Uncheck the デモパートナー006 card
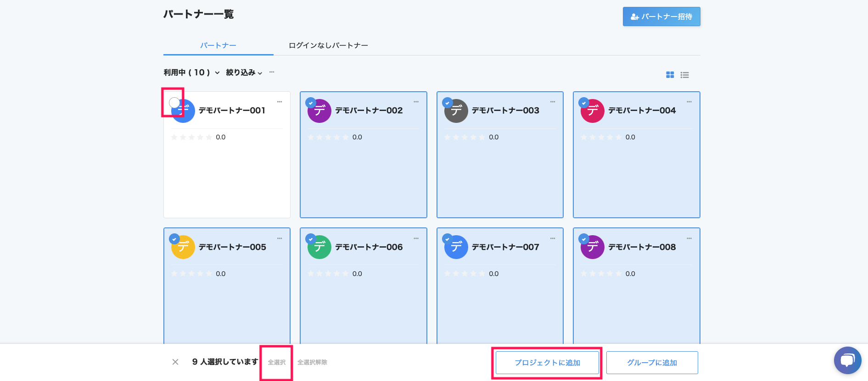868x381 pixels. 311,239
